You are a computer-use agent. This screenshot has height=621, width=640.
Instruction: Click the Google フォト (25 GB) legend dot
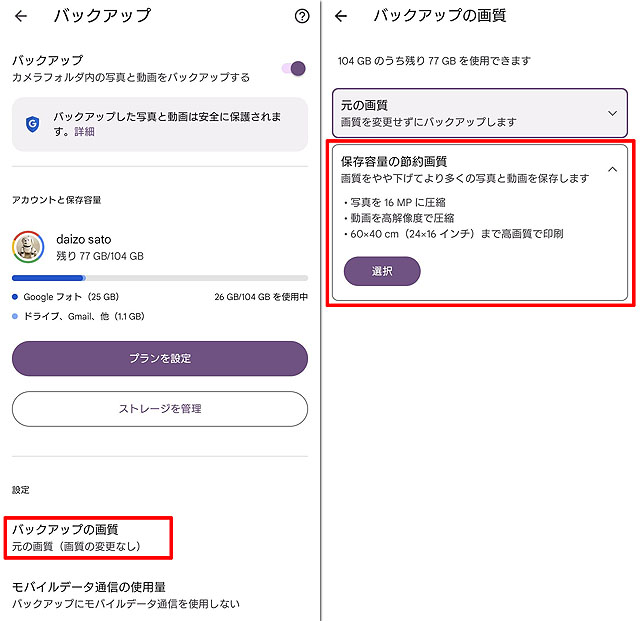coord(15,297)
